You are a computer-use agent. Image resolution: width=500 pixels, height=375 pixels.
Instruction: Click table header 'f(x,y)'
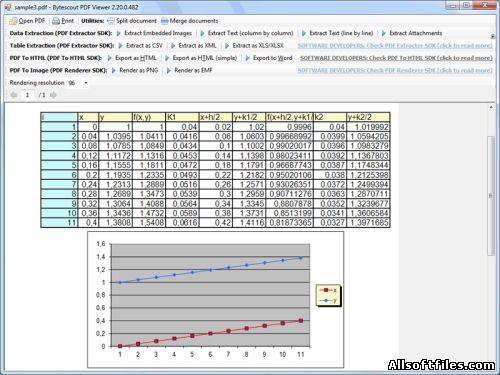pyautogui.click(x=149, y=117)
